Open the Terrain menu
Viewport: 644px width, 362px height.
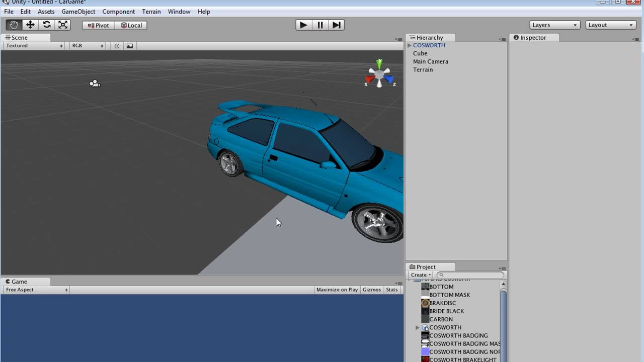pyautogui.click(x=151, y=12)
